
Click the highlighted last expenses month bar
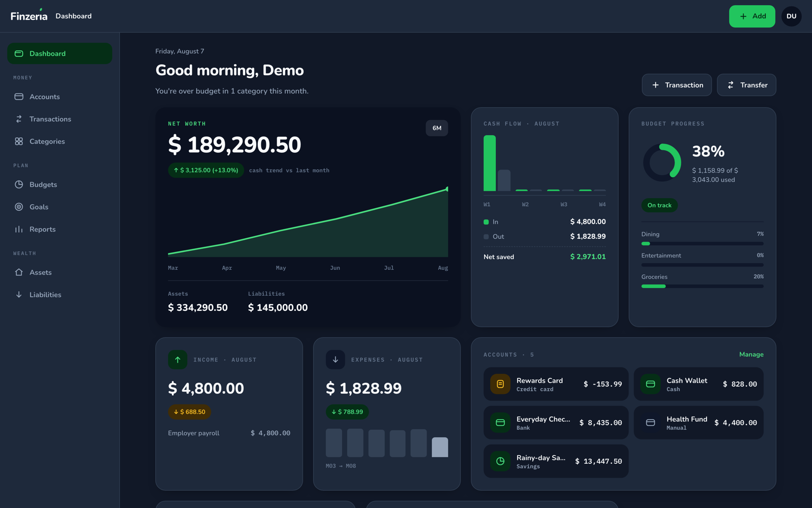440,447
